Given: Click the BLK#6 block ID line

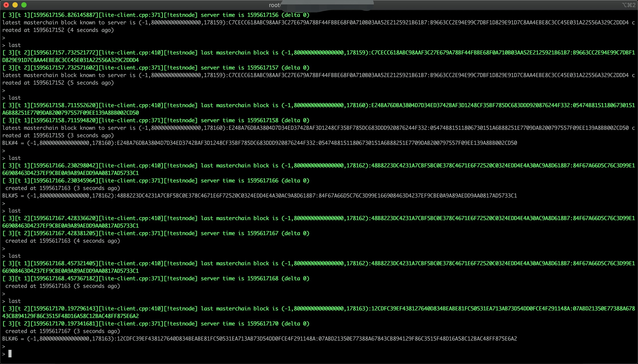Looking at the screenshot, I should click(259, 339).
